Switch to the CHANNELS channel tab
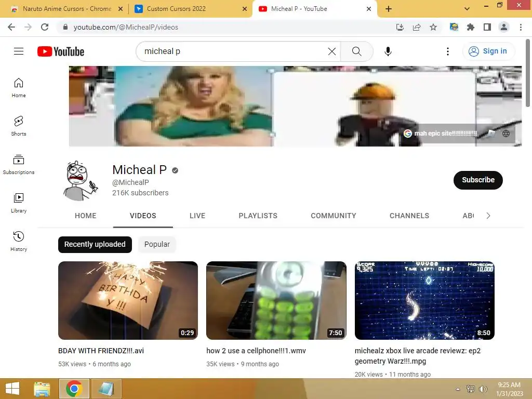532x399 pixels. [x=409, y=216]
